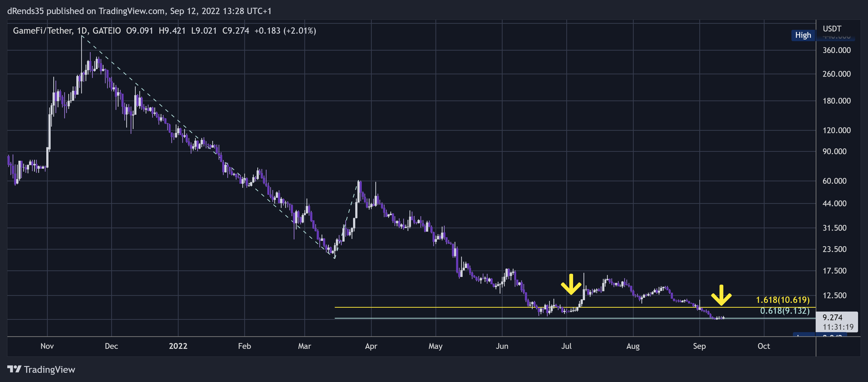Click the H9.421 high value in legend
868x382 pixels.
172,31
